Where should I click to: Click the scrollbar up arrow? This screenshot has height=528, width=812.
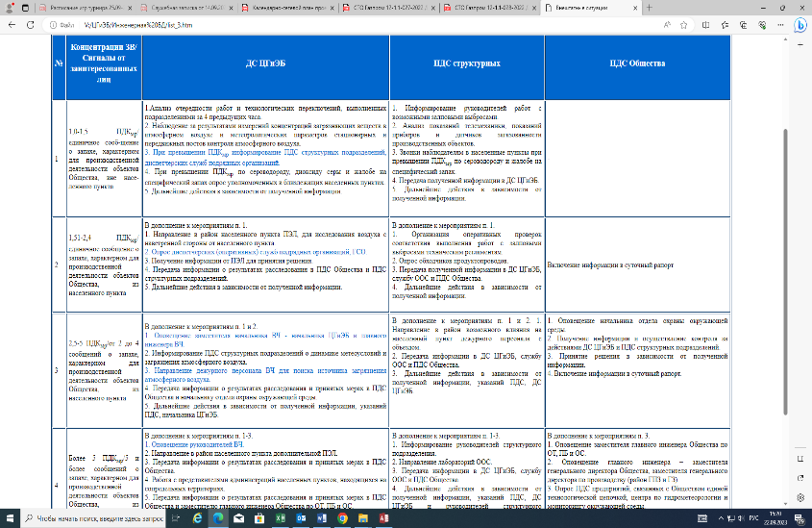(786, 39)
